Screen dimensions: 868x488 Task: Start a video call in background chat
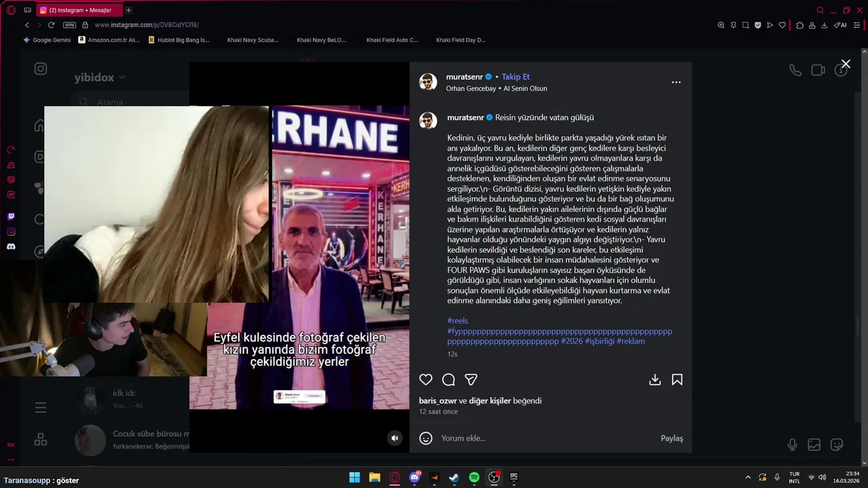(818, 70)
